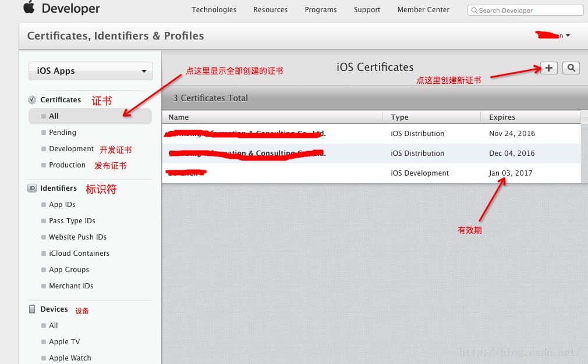
Task: Open App Groups list
Action: coord(69,270)
